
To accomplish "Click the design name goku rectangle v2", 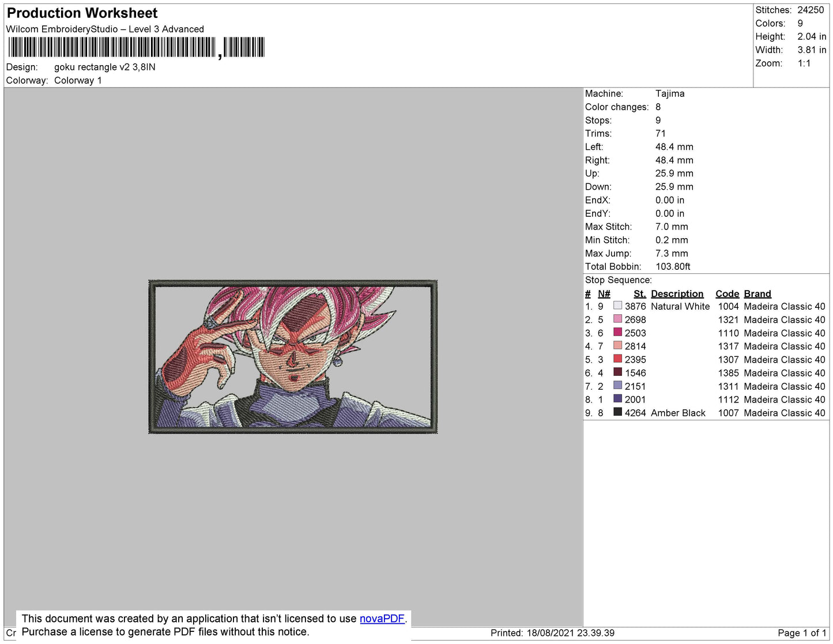I will click(104, 67).
